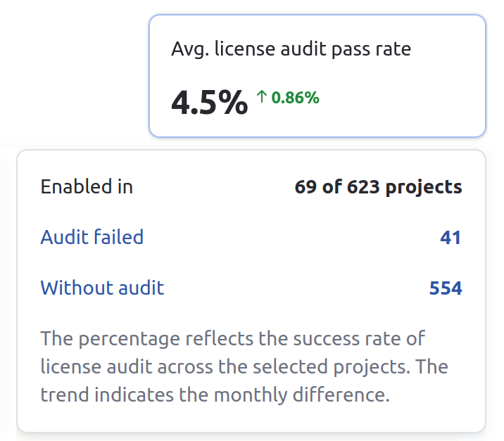504x441 pixels.
Task: Click the 554 without audit count
Action: (x=446, y=288)
